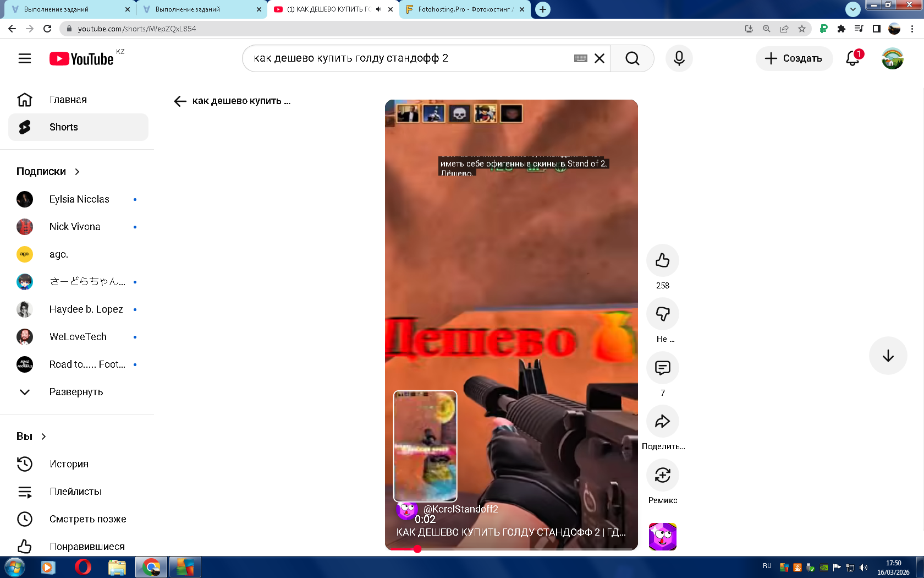Open the notifications bell
Viewport: 924px width, 578px height.
(853, 58)
